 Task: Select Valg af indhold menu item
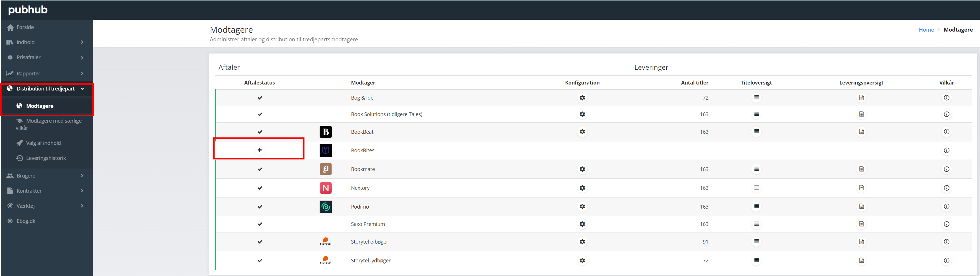pyautogui.click(x=43, y=143)
